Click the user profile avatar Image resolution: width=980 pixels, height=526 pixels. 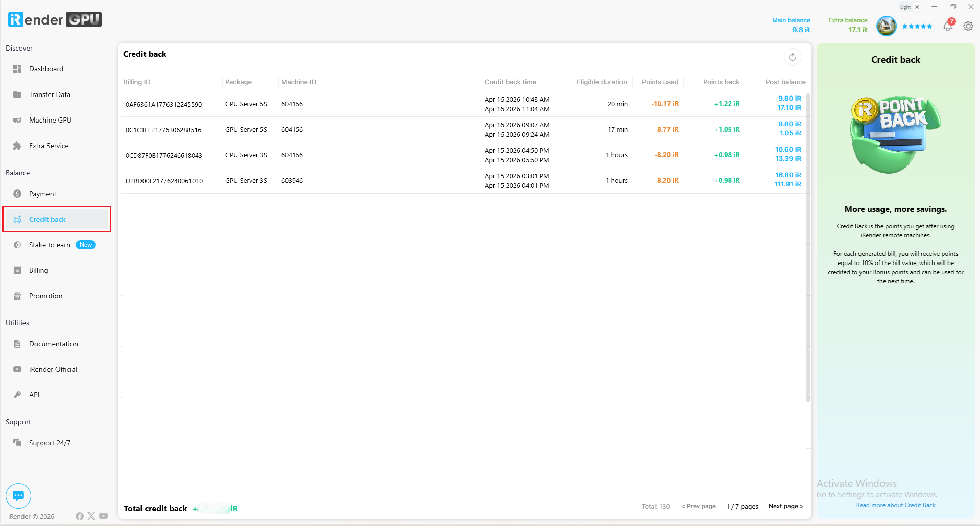click(886, 26)
